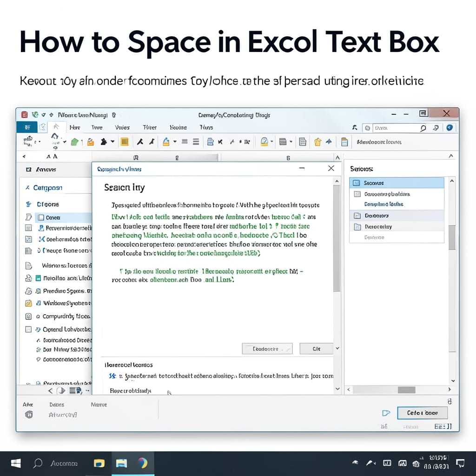This screenshot has height=476, width=476.
Task: Click the Cefo boer button
Action: click(422, 413)
